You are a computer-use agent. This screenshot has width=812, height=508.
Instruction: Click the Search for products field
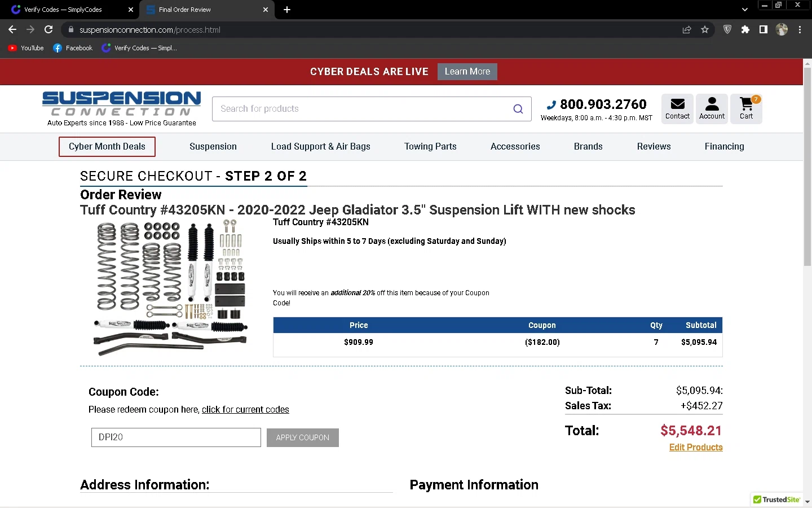click(x=361, y=109)
